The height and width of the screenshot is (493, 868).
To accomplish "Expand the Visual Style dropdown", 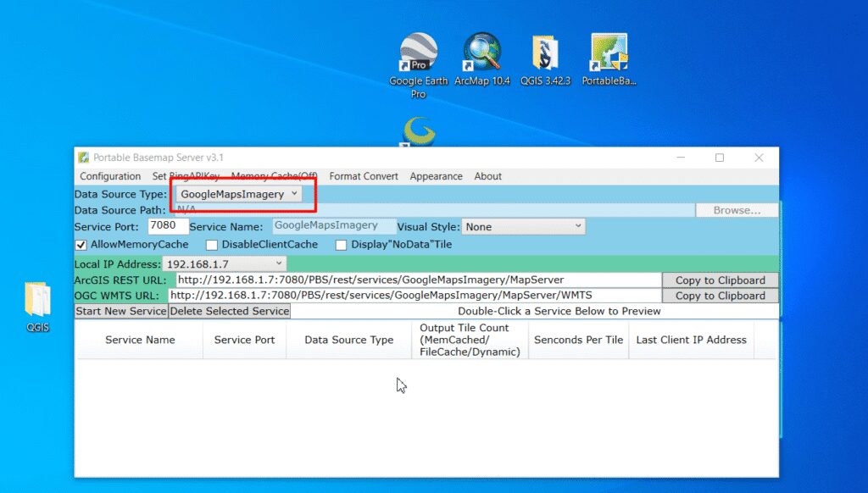I will pyautogui.click(x=523, y=226).
